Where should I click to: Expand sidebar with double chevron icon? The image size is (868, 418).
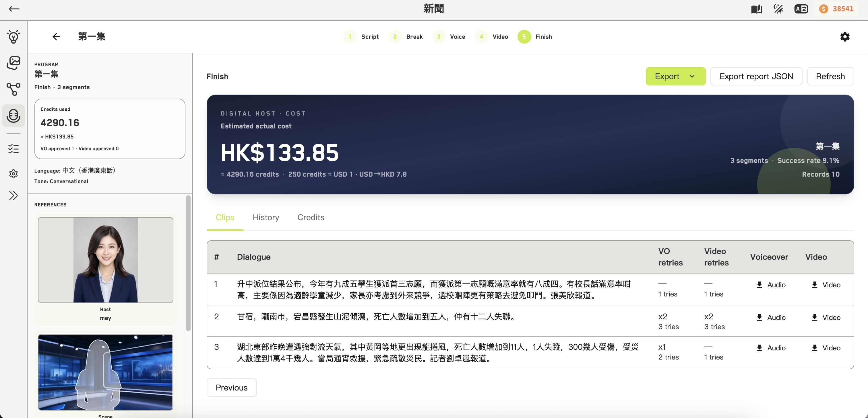pyautogui.click(x=13, y=196)
